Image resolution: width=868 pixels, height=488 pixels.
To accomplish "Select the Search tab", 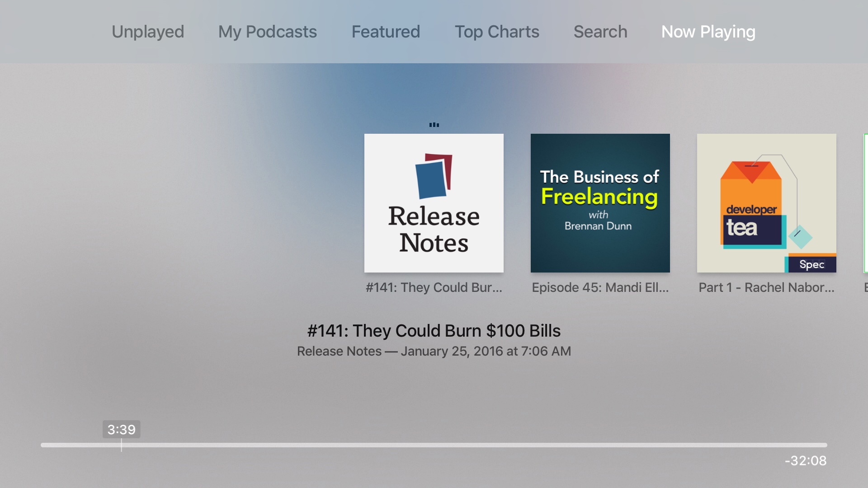I will click(600, 32).
